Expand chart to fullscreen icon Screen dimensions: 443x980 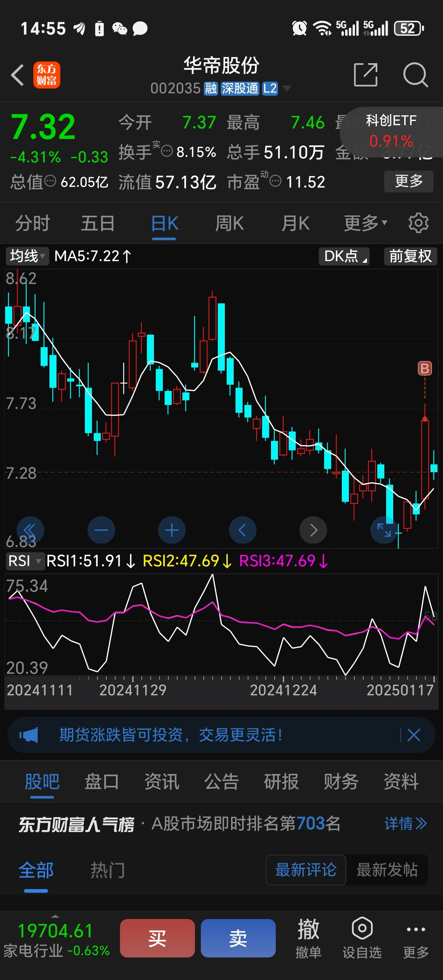point(384,530)
